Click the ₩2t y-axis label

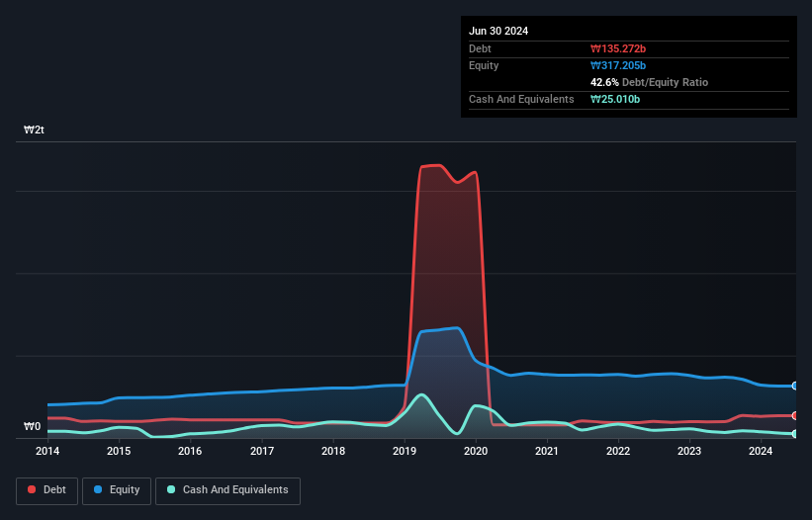[35, 130]
